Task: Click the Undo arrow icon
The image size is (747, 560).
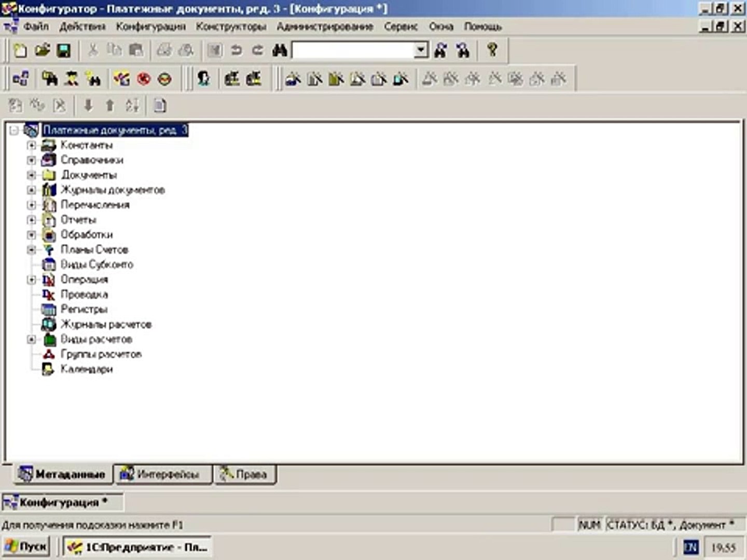Action: [x=236, y=50]
